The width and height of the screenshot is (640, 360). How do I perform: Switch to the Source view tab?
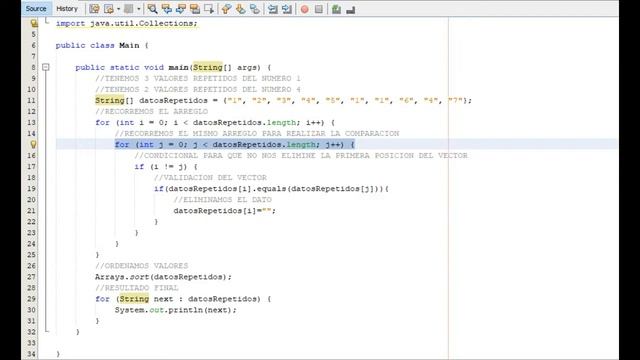pos(36,9)
